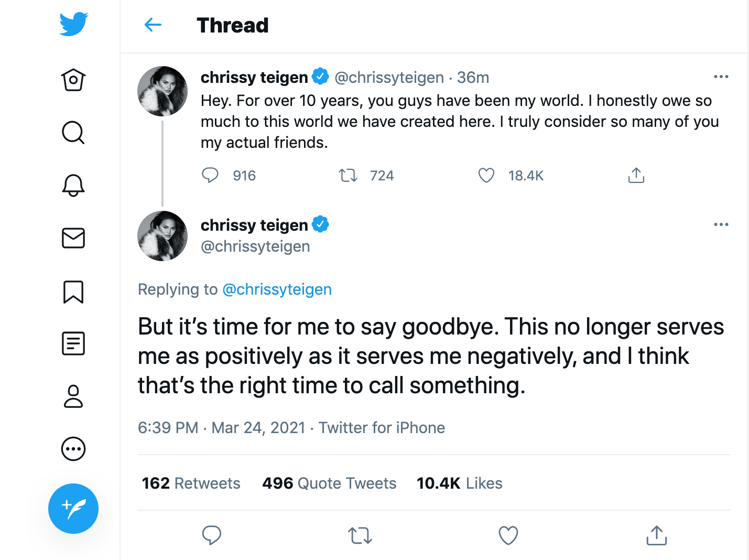The height and width of the screenshot is (560, 749).
Task: Open options menu on the first tweet
Action: tap(721, 77)
